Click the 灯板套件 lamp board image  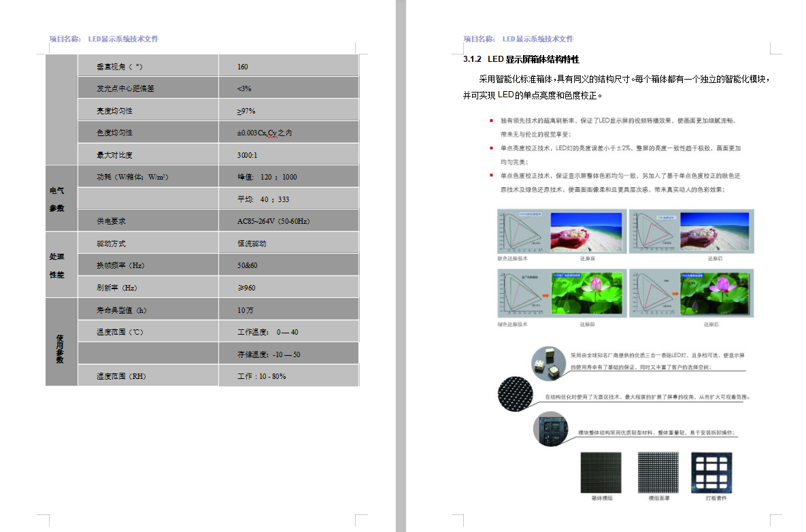click(x=715, y=472)
